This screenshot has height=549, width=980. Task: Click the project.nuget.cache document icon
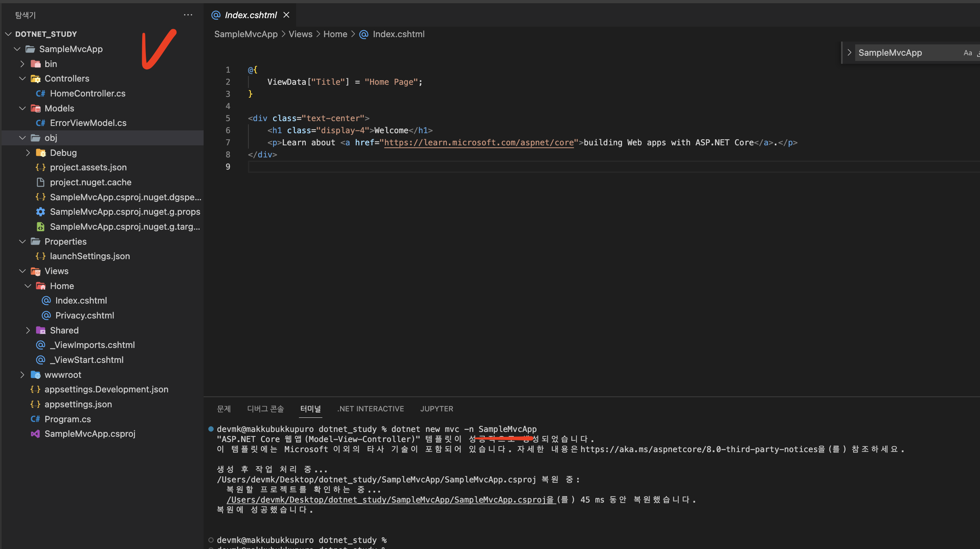40,182
